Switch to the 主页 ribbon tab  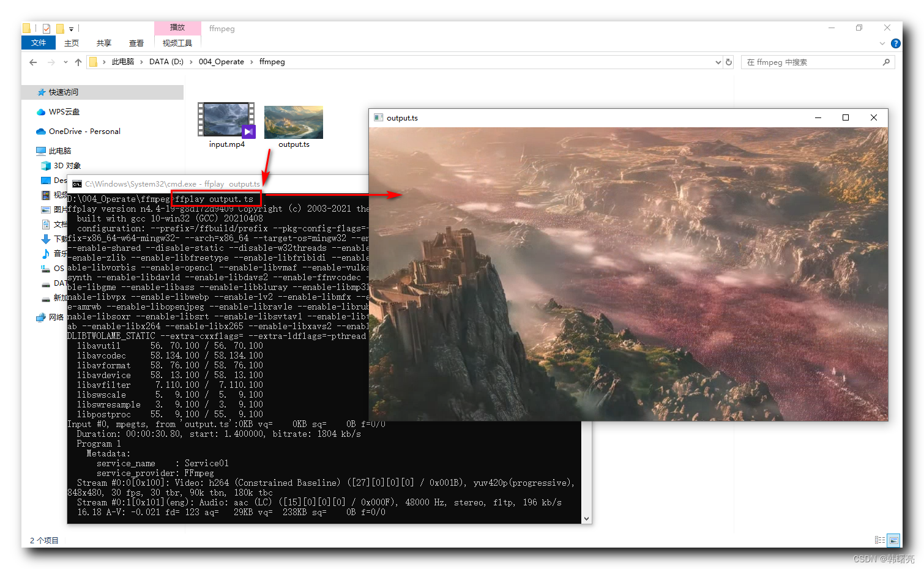[72, 43]
